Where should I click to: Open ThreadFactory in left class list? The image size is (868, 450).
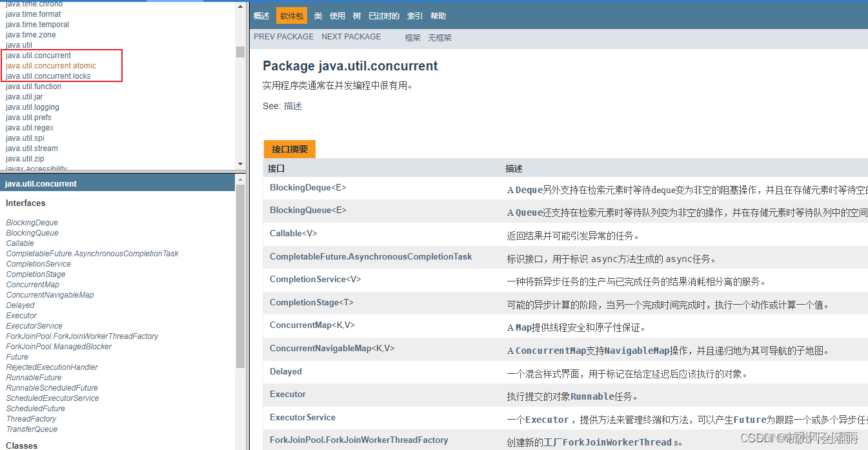click(x=31, y=419)
